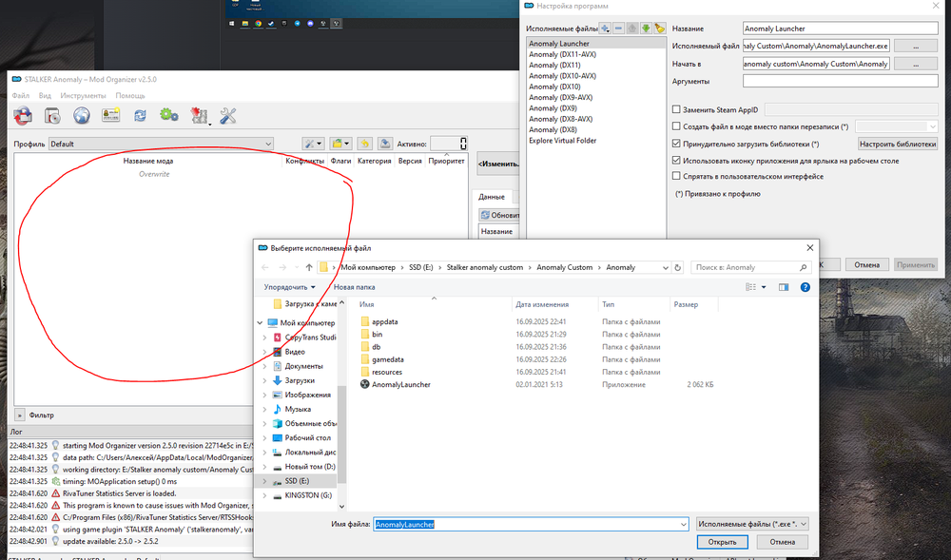This screenshot has width=951, height=560.
Task: Click the green down arrow move icon
Action: (646, 29)
